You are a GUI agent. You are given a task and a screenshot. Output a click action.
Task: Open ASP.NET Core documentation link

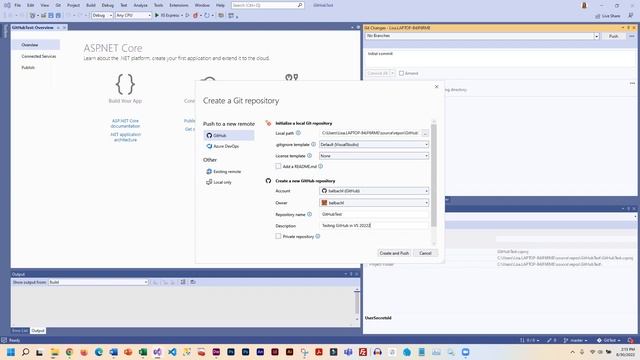[125, 124]
